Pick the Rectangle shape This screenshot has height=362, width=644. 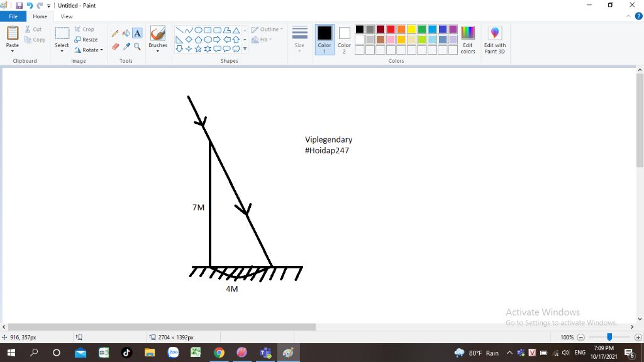point(208,30)
